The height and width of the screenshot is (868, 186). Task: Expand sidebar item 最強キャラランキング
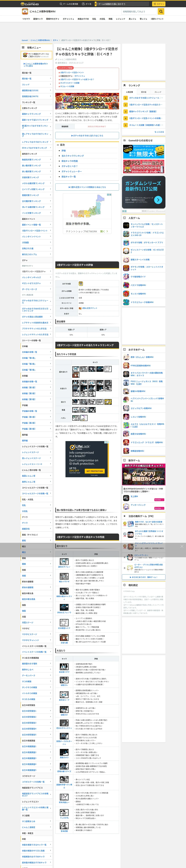click(37, 114)
